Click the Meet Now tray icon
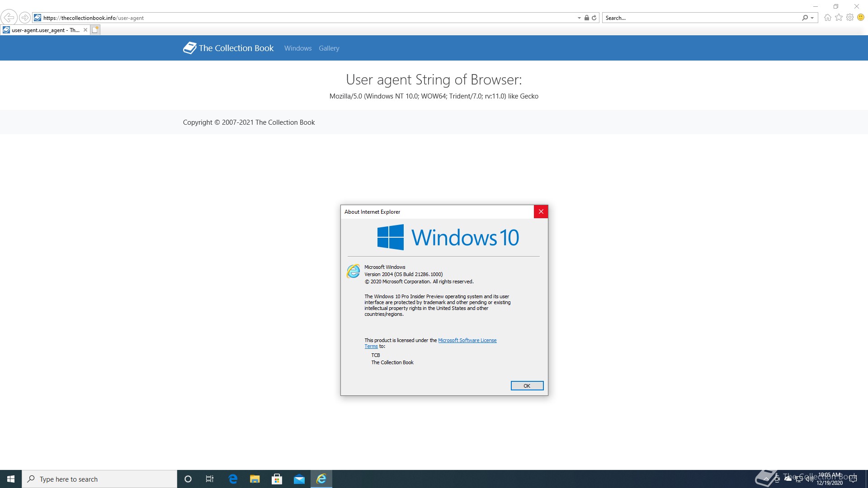Screen dimensions: 868x488 coord(777,479)
